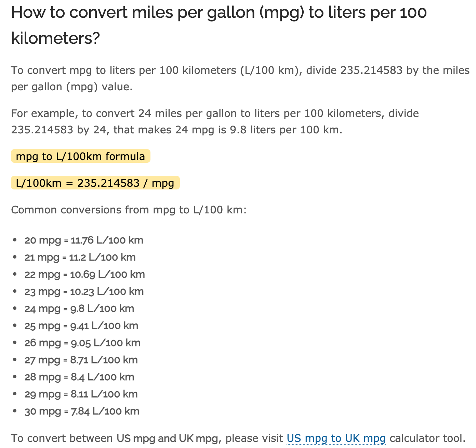Click the words 'calculator tool' after the link
Image resolution: width=476 pixels, height=448 pixels.
click(427, 438)
